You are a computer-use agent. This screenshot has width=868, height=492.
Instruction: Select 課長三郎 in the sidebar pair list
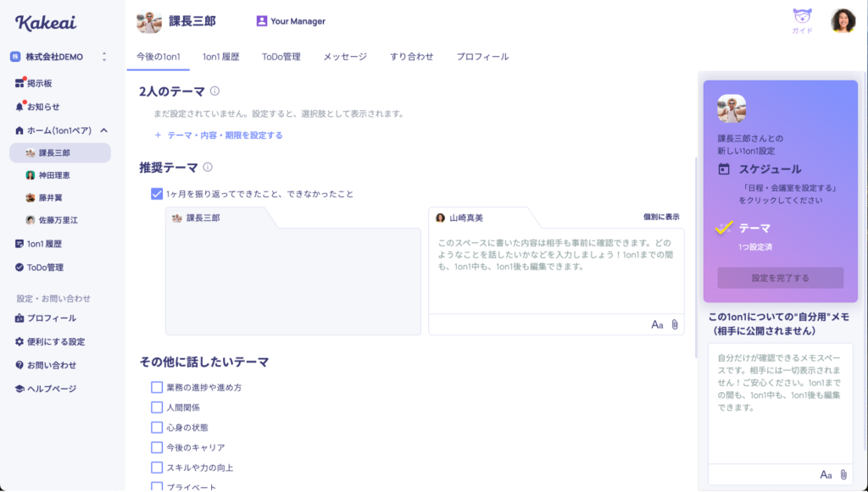[60, 153]
